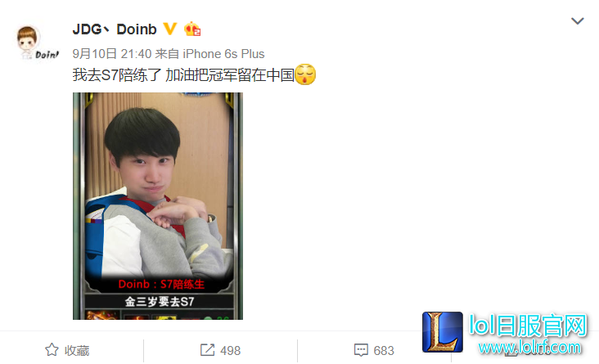Open the 498 reposts count
Image resolution: width=599 pixels, height=364 pixels.
point(231,351)
